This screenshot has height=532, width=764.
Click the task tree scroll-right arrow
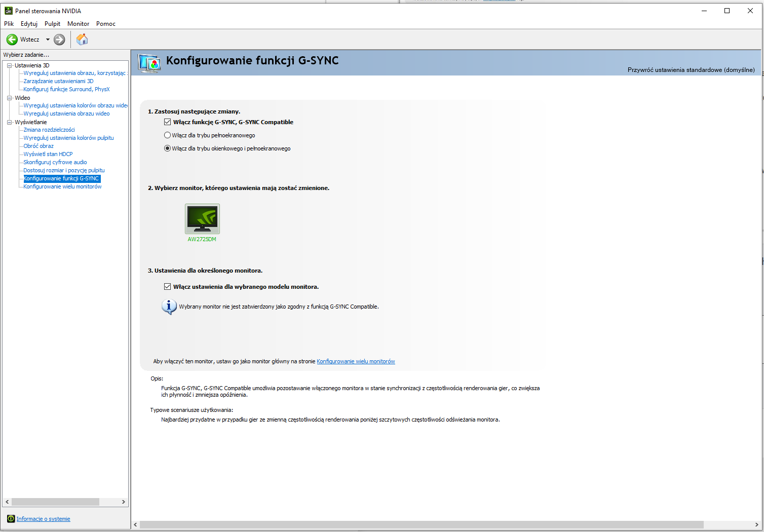click(123, 502)
